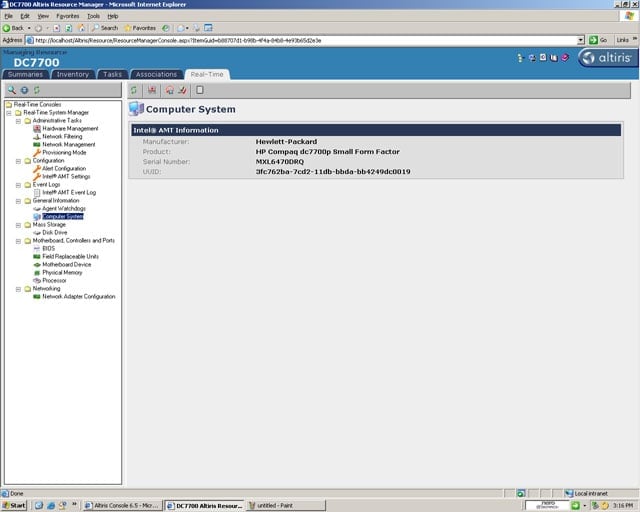Screen dimensions: 640x512
Task: Collapse the Administrative Tasks folder
Action: 18,121
